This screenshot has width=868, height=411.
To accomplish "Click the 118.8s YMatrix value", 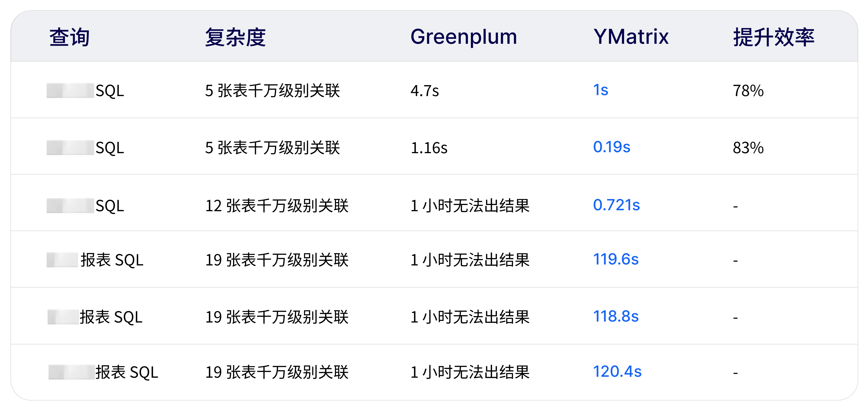I will coord(616,316).
